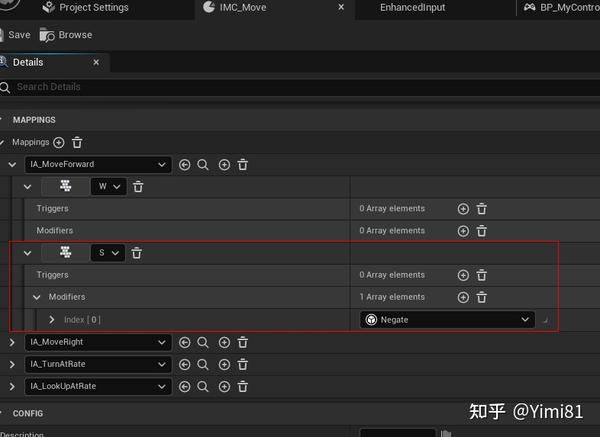Open the IA_LookUpAtRate action dropdown
The height and width of the screenshot is (437, 600).
(98, 386)
